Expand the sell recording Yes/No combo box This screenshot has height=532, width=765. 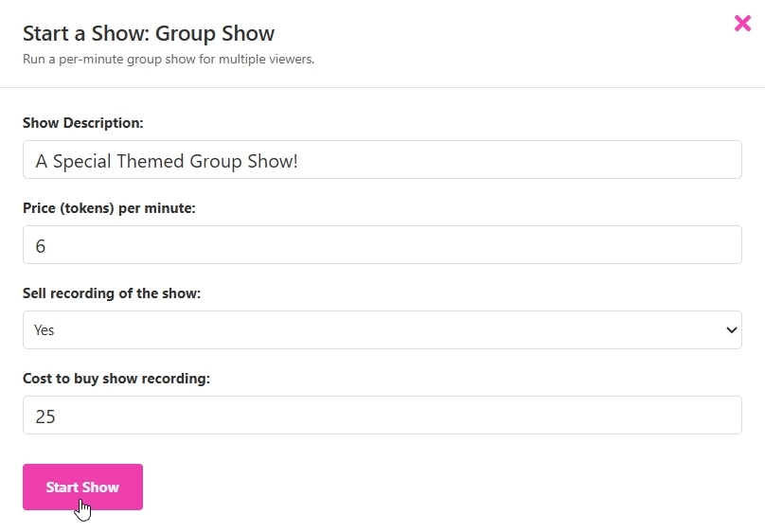(x=382, y=329)
